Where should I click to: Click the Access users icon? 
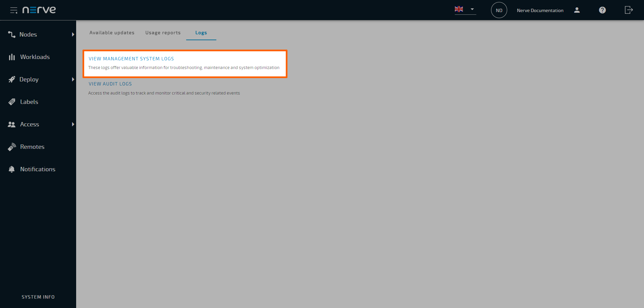coord(11,124)
